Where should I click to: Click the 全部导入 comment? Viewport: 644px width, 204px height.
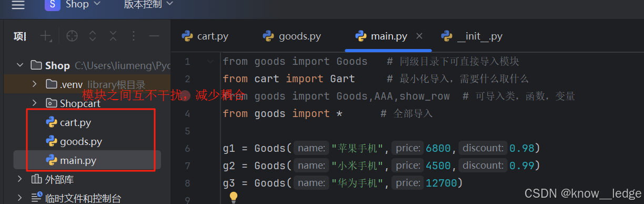[407, 114]
